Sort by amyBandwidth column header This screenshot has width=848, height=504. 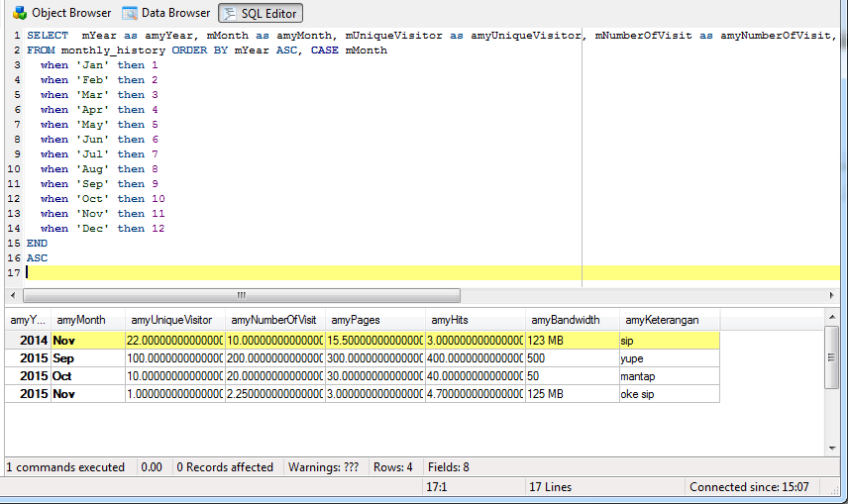(x=573, y=320)
